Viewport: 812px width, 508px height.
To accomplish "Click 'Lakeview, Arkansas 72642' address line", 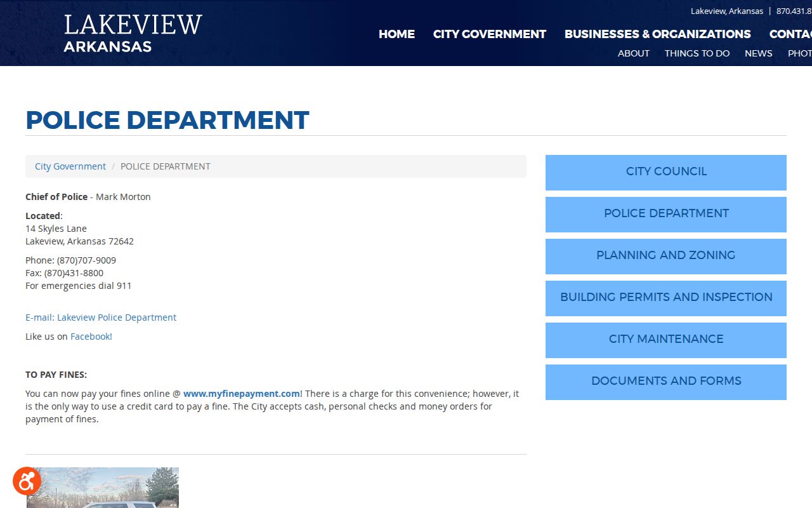I will (79, 241).
